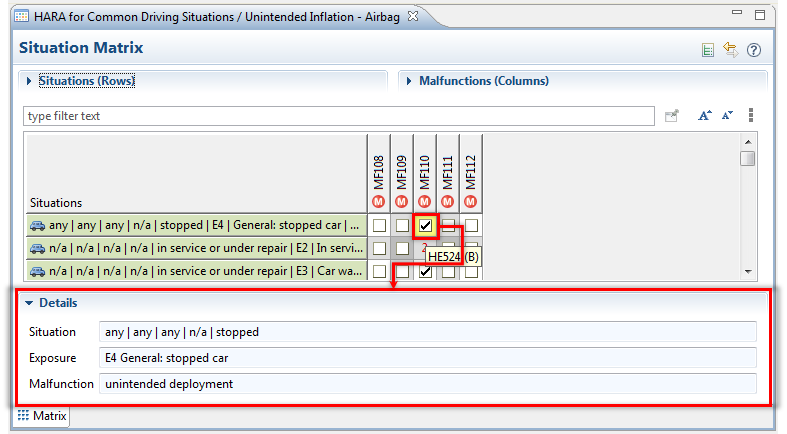This screenshot has width=787, height=434.
Task: Expand the Malfunctions (Columns) section
Action: [410, 81]
